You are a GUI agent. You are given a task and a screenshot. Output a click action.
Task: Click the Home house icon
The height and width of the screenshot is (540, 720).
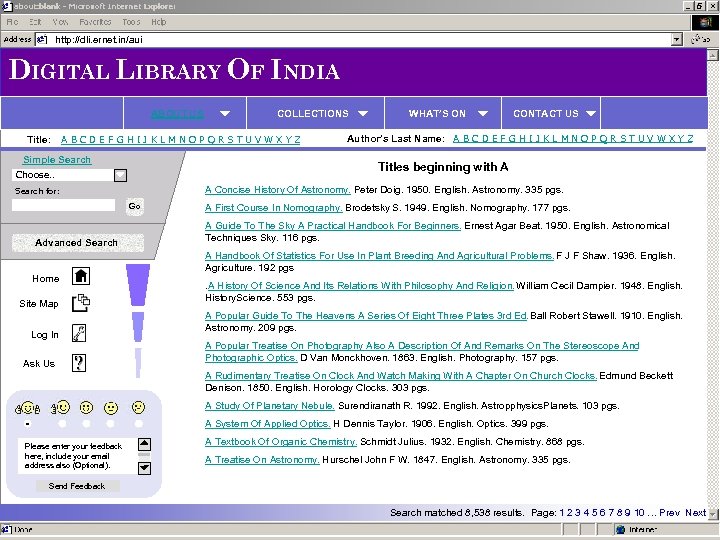[81, 276]
